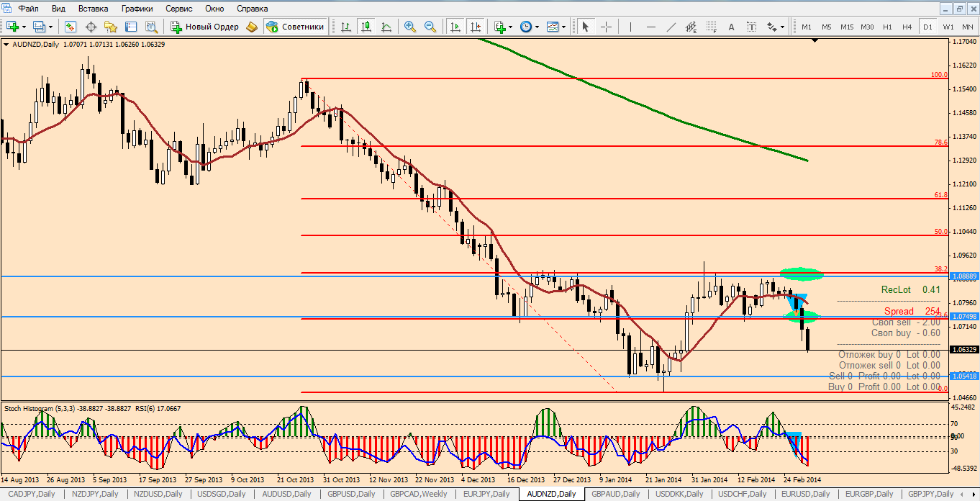Switch timeframe to H1
This screenshot has width=980, height=501.
pos(887,27)
